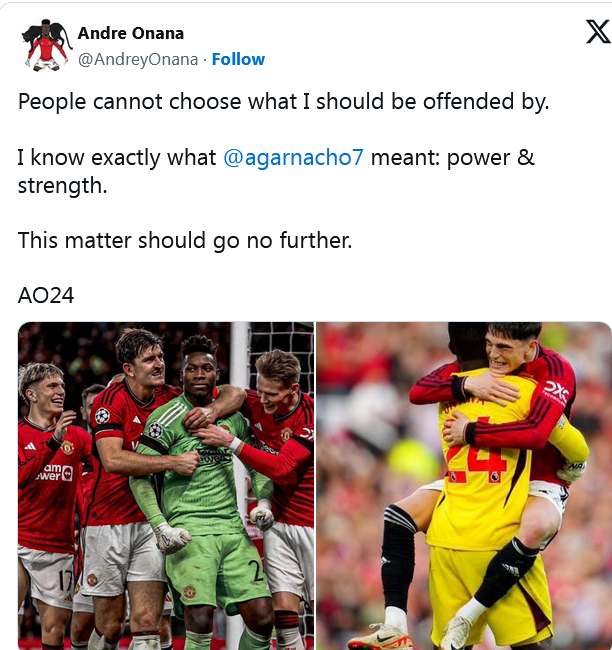Click the word 'strength.' in the post

click(x=63, y=185)
